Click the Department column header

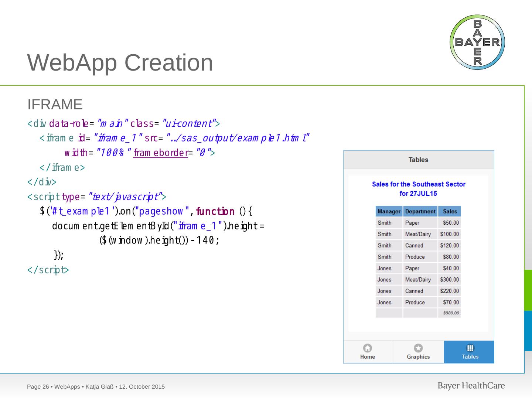(x=420, y=211)
